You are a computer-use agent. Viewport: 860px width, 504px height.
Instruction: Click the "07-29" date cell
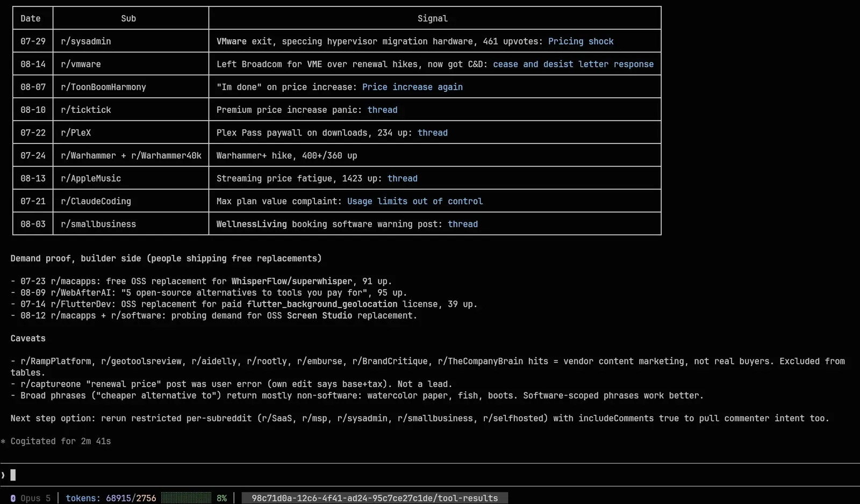[x=33, y=41]
